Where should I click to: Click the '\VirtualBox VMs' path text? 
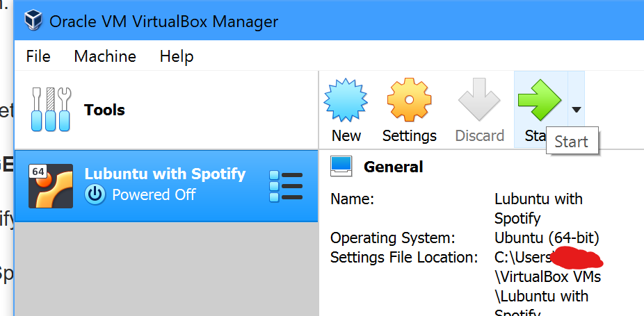[547, 276]
